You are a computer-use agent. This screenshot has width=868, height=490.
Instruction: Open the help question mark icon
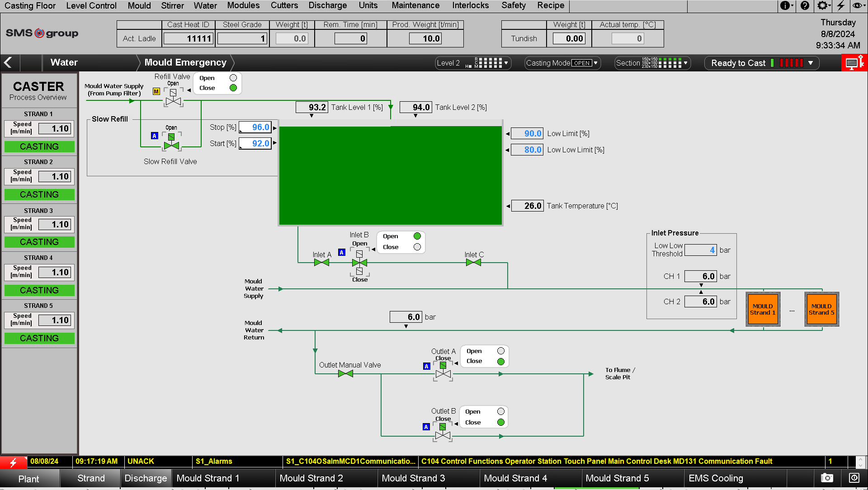[805, 5]
